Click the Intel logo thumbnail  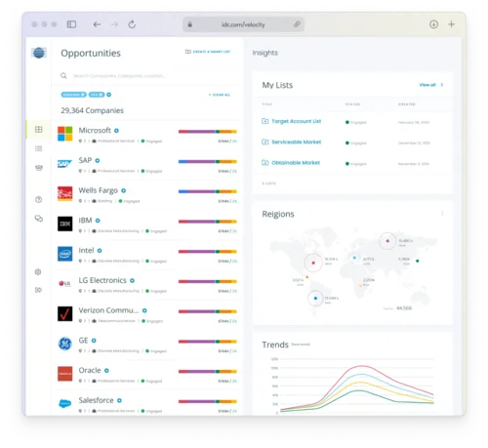[x=65, y=254]
